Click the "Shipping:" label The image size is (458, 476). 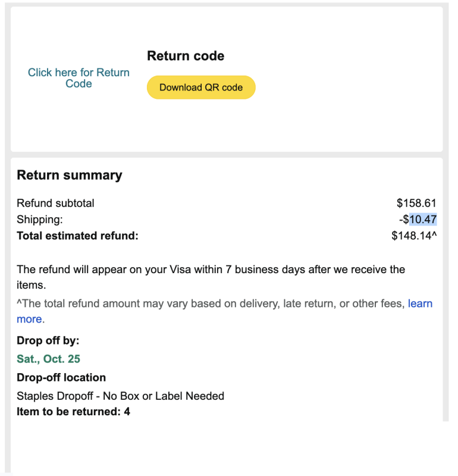point(39,220)
